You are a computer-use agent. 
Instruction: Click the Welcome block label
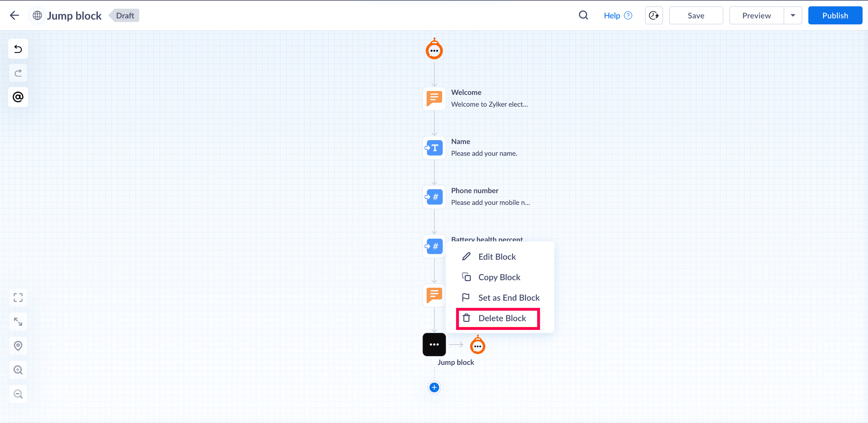466,92
